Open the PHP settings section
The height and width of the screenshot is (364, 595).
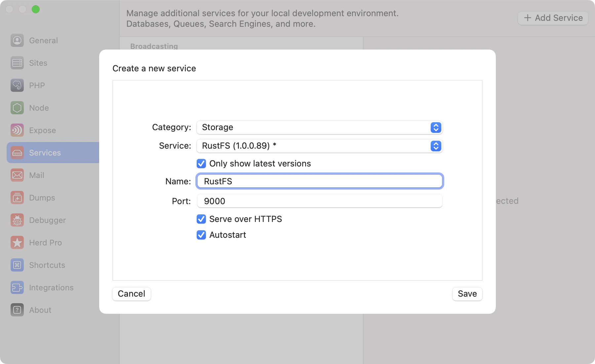coord(36,85)
